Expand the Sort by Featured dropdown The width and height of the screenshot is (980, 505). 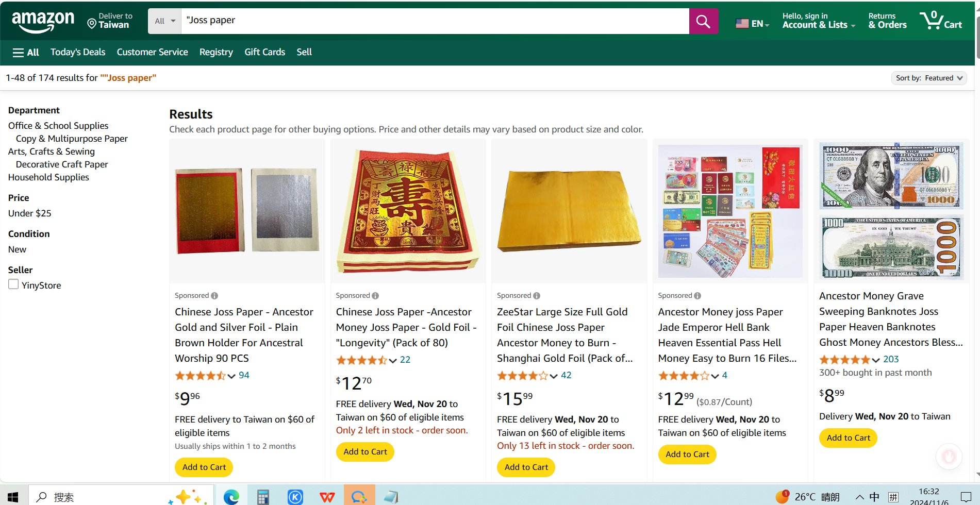(x=928, y=78)
